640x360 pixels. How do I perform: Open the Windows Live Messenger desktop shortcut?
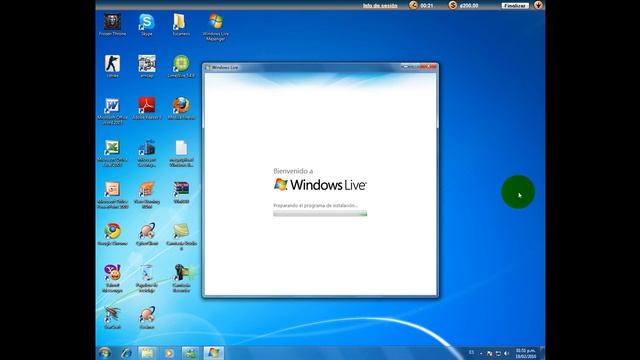coord(216,27)
